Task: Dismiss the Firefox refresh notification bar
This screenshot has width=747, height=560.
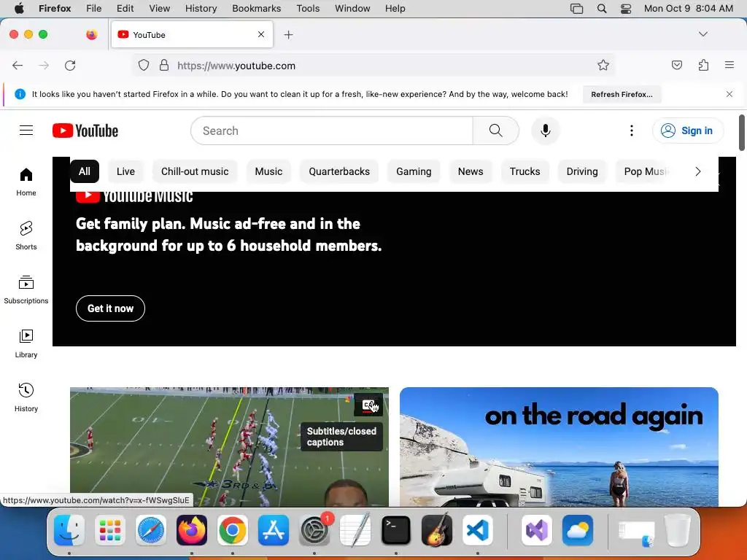Action: click(x=729, y=94)
